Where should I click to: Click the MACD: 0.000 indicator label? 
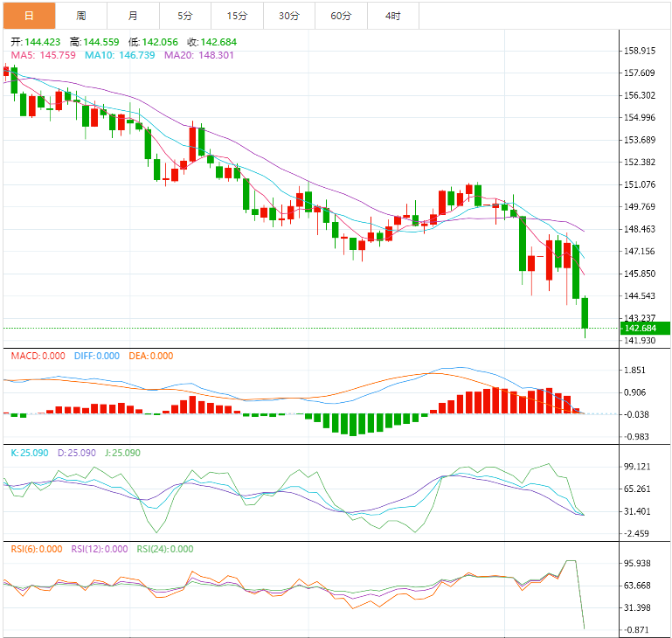pyautogui.click(x=38, y=356)
